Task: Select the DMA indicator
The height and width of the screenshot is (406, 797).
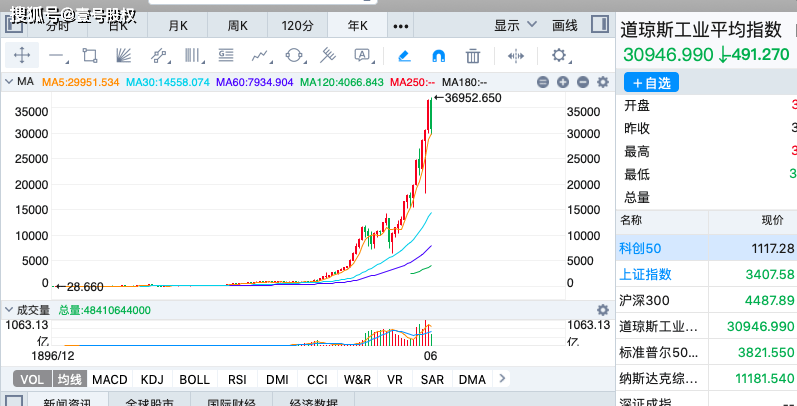Action: pyautogui.click(x=472, y=379)
